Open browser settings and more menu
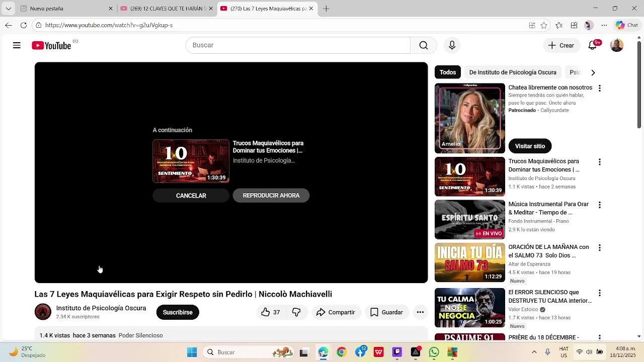The height and width of the screenshot is (362, 644). tap(604, 25)
